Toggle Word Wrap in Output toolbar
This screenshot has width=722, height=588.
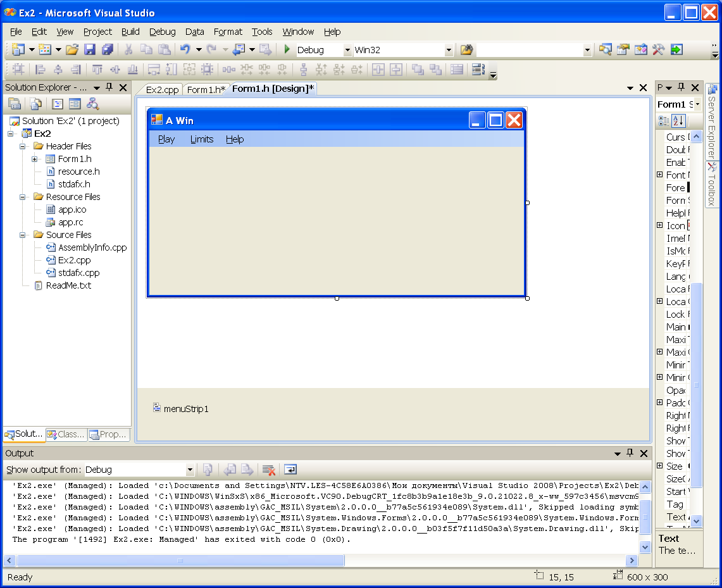290,470
